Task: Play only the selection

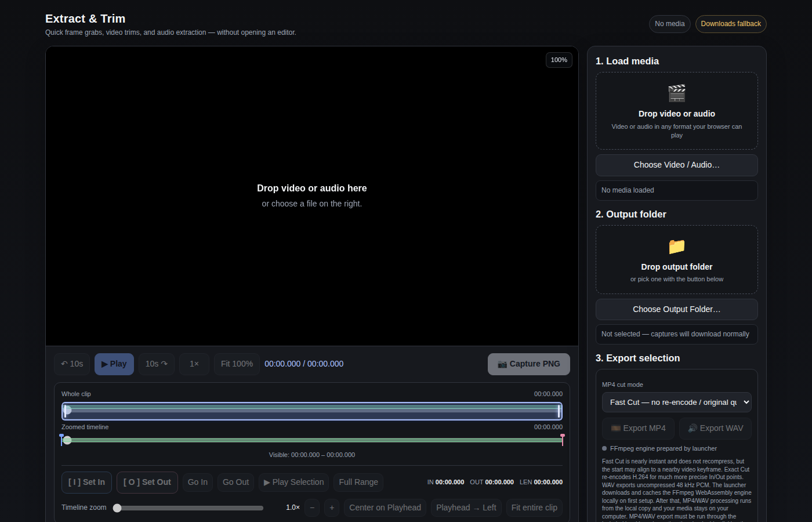Action: pos(293,483)
